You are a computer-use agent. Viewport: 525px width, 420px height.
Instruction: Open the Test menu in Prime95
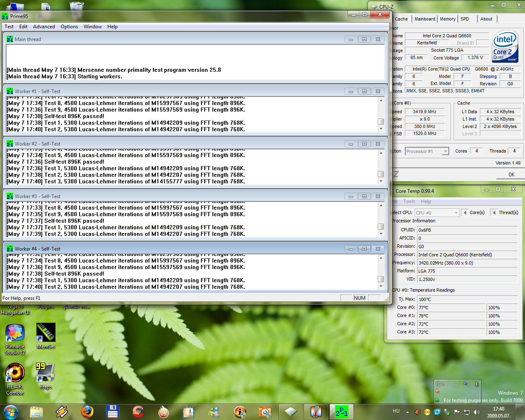9,27
